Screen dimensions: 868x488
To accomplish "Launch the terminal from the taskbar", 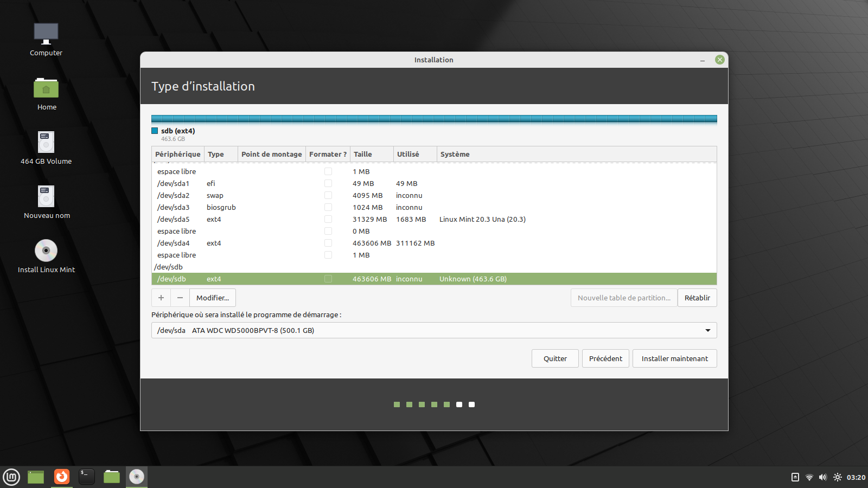I will pos(87,477).
